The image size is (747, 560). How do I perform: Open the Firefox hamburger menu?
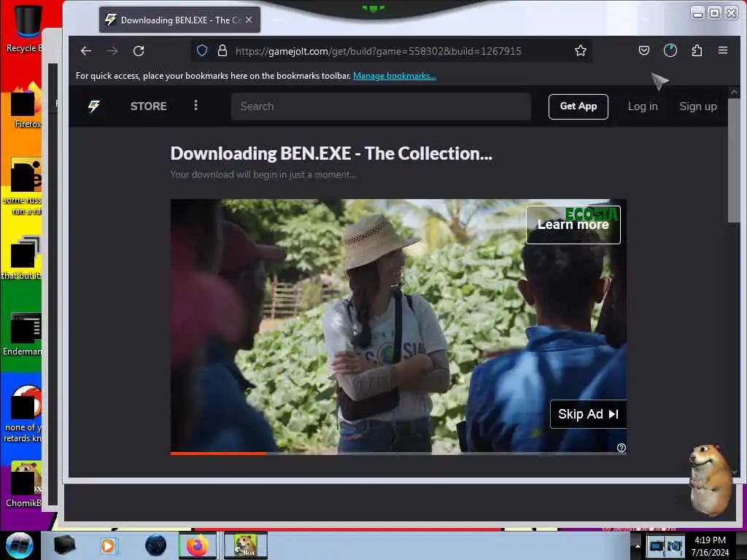coord(723,50)
